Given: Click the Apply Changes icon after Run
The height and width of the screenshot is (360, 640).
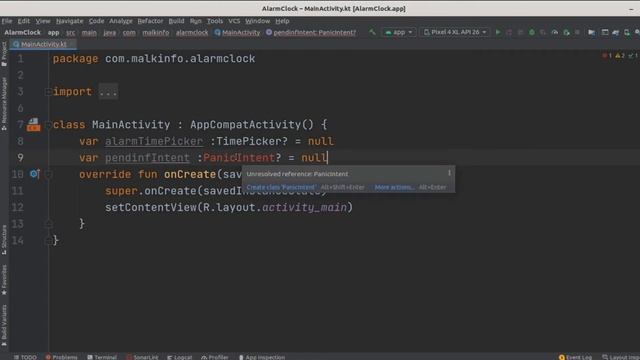Looking at the screenshot, I should tap(509, 32).
